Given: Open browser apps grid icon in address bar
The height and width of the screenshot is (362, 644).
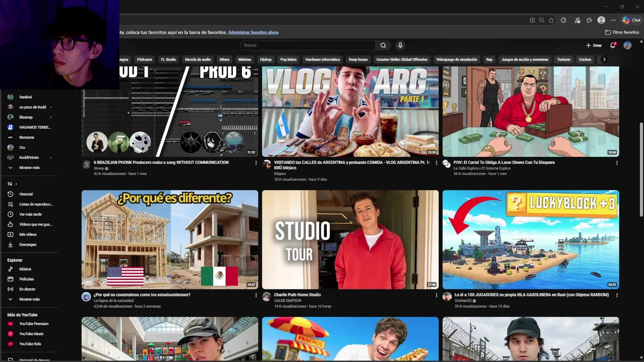Looking at the screenshot, I should 532,20.
